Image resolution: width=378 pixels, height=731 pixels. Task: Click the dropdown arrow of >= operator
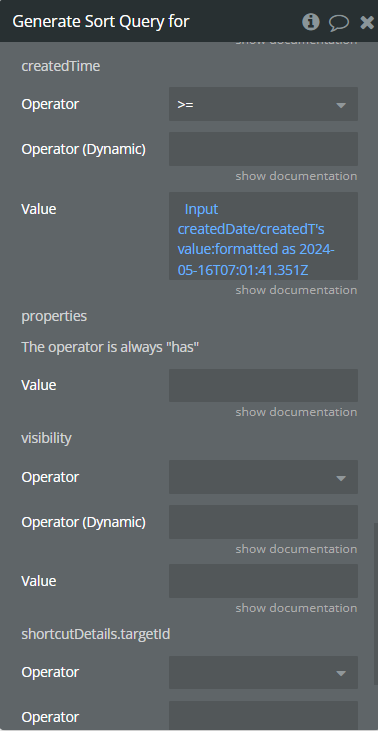click(341, 105)
